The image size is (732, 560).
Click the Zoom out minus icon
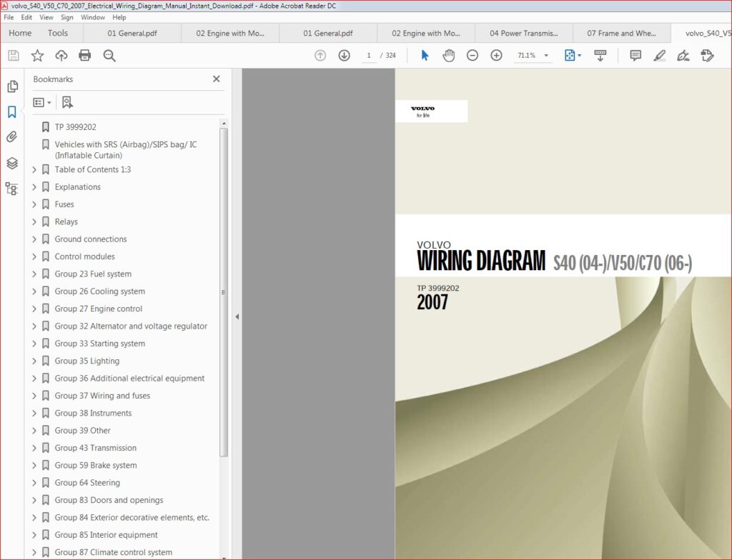tap(473, 56)
